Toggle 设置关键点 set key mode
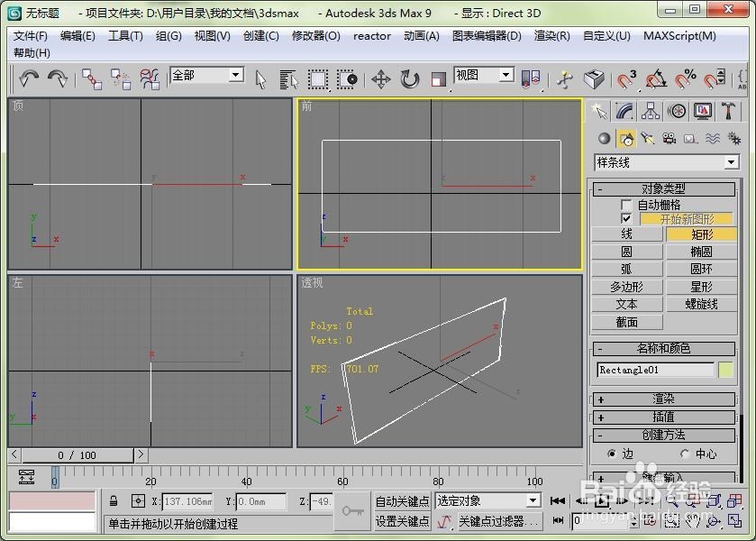Image resolution: width=756 pixels, height=541 pixels. click(402, 521)
